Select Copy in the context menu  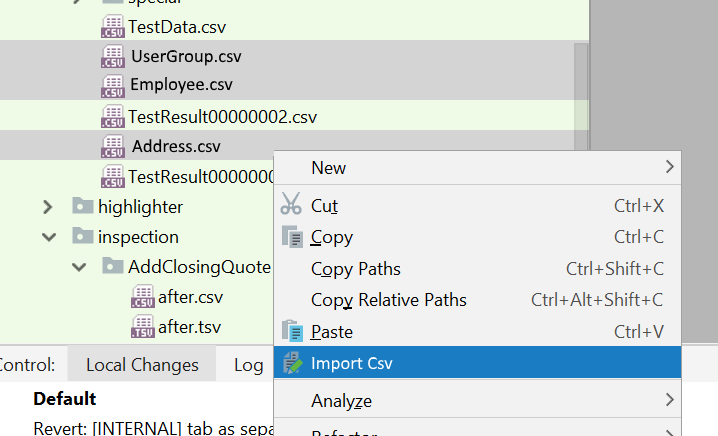477,237
